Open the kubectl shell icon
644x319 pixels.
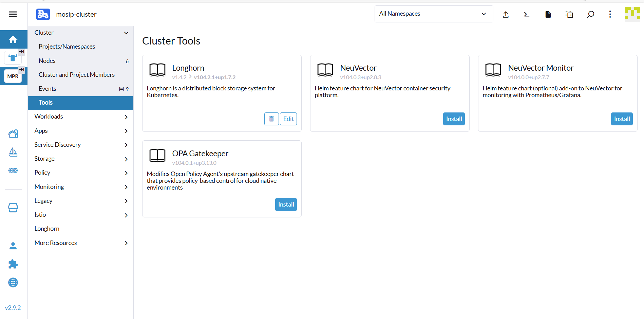[x=527, y=14]
